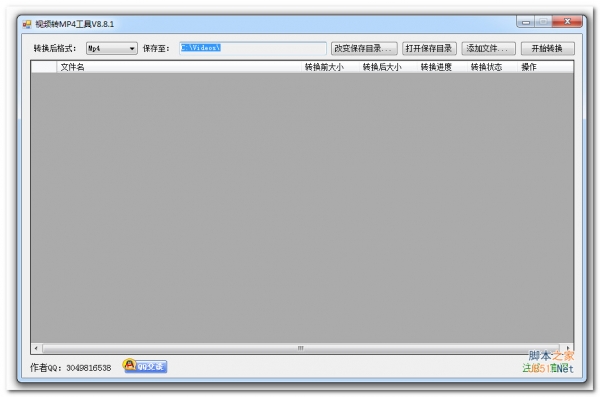
Task: Click the app icon in title bar
Action: [26, 25]
